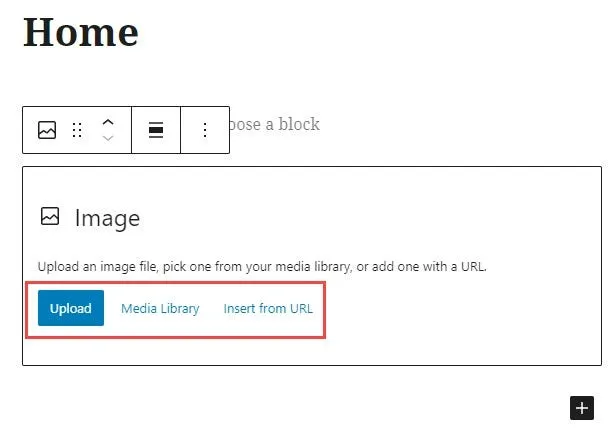
Task: Move the block up with the chevron
Action: (x=108, y=122)
